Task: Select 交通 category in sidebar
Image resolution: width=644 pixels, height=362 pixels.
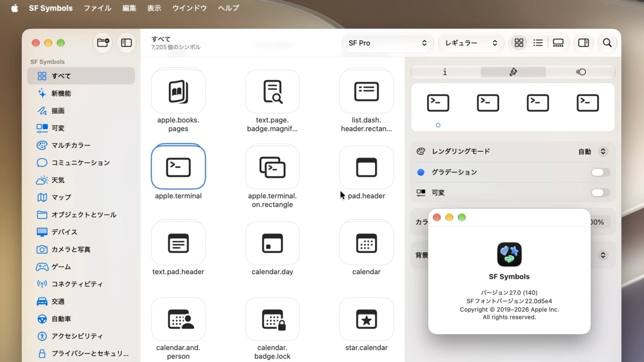Action: (81, 302)
